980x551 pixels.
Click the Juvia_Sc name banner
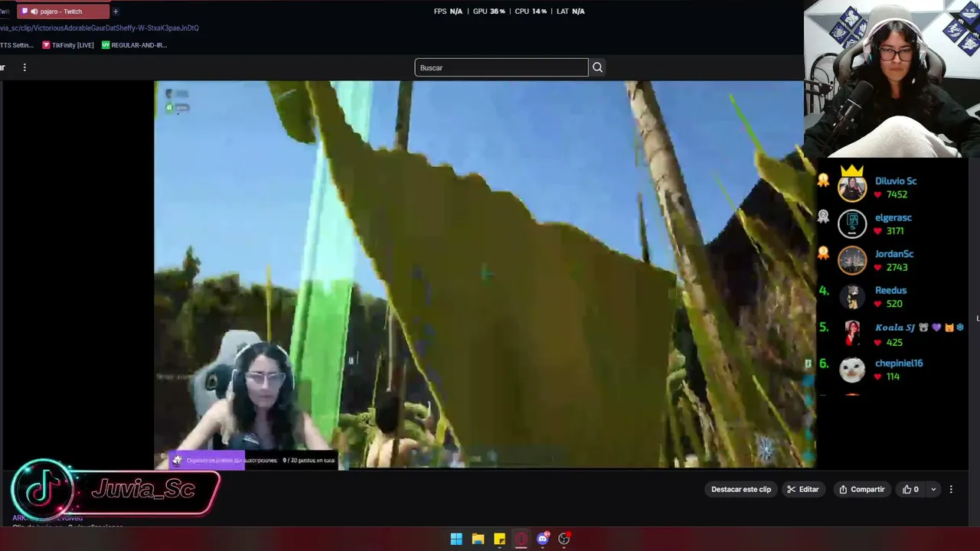pos(144,490)
